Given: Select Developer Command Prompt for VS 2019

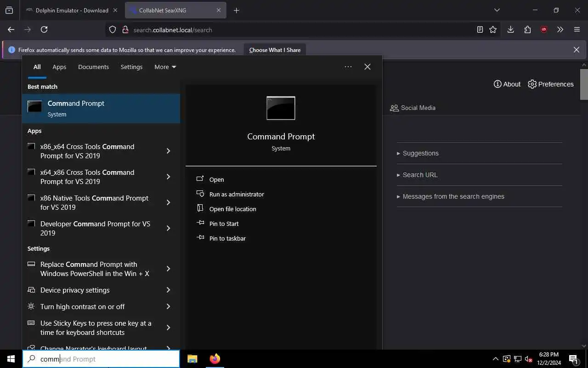Looking at the screenshot, I should coord(90,228).
